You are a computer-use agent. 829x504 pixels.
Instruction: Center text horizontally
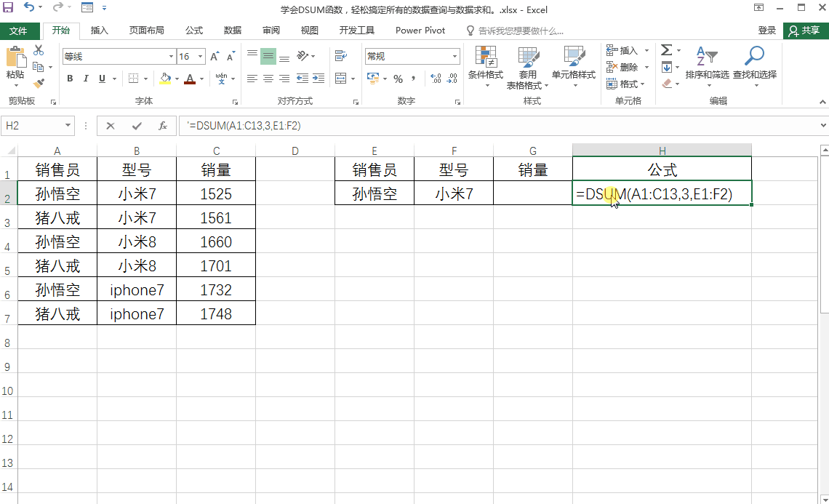click(x=268, y=79)
